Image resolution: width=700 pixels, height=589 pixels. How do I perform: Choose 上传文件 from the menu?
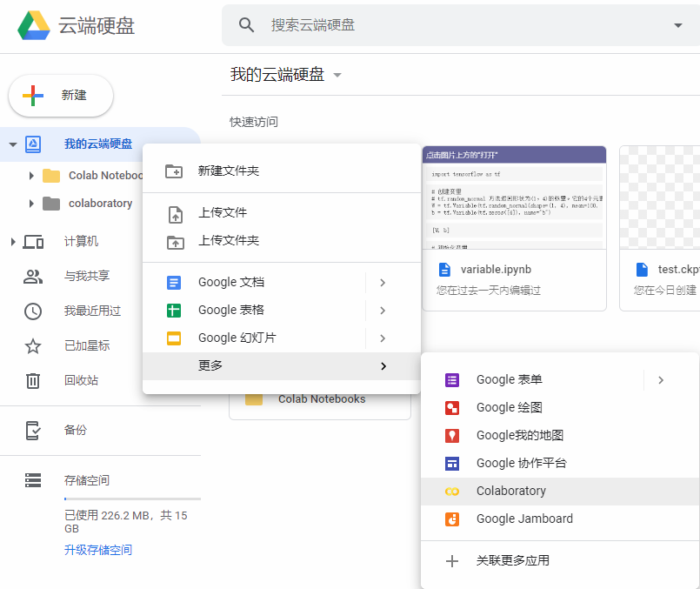click(x=282, y=213)
